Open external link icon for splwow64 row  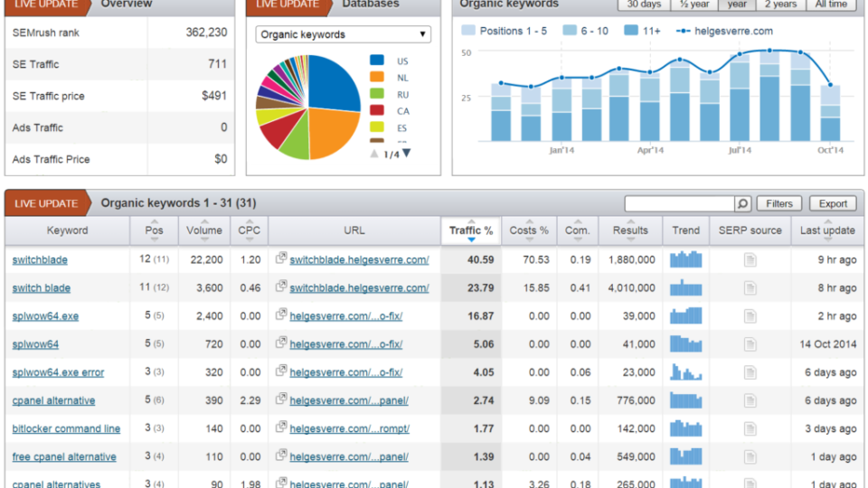[x=281, y=342]
